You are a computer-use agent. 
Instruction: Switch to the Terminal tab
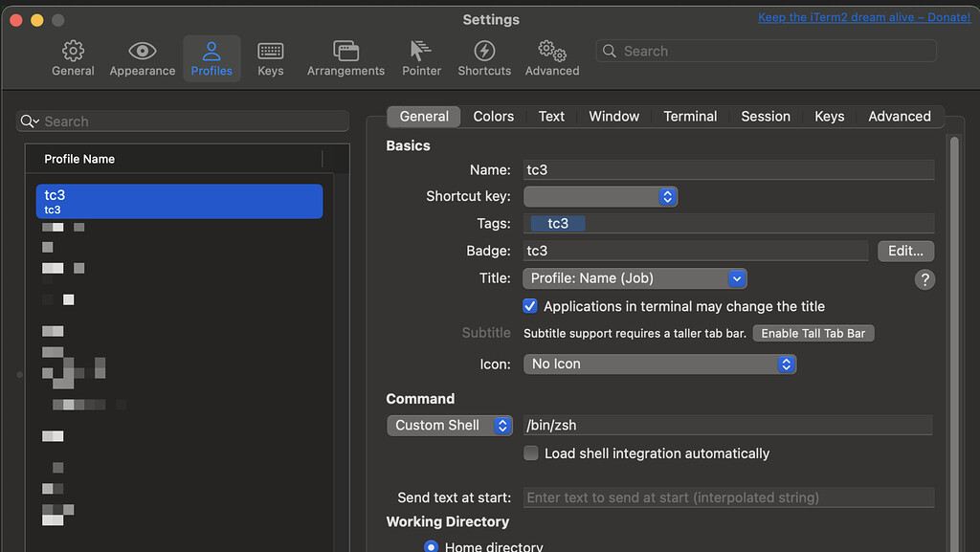pyautogui.click(x=690, y=116)
